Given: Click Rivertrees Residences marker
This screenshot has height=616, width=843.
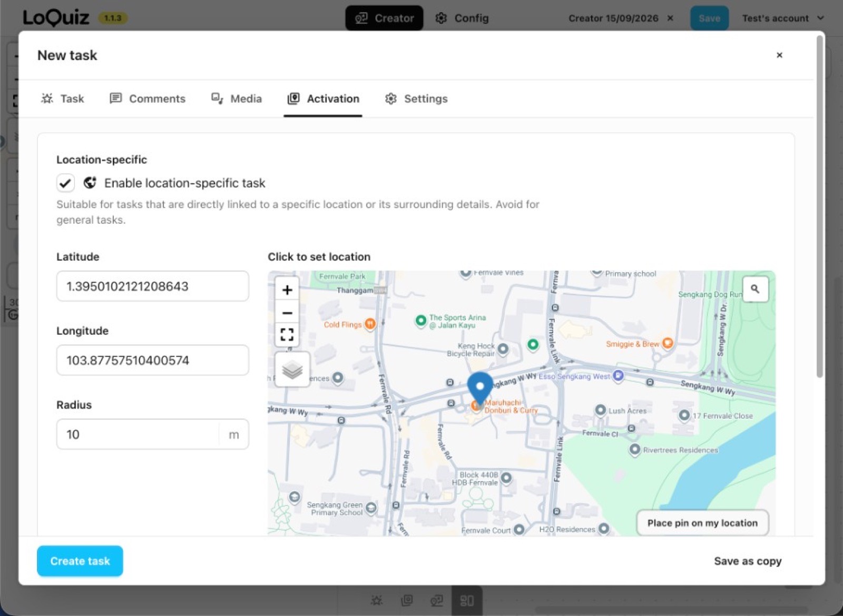Looking at the screenshot, I should pos(635,450).
